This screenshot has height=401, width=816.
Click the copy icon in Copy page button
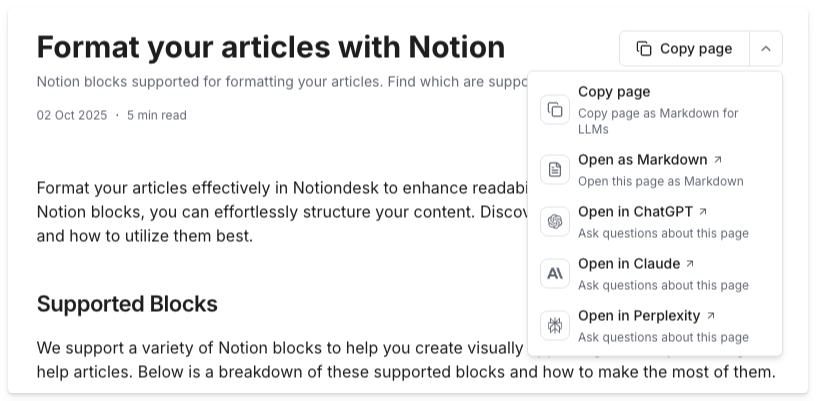644,49
